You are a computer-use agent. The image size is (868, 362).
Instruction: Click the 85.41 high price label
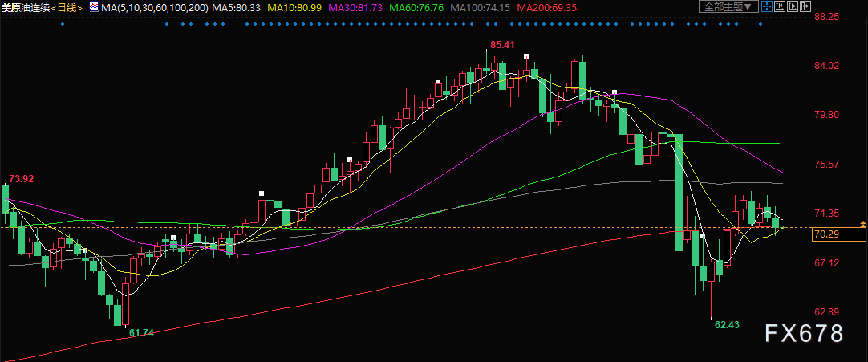click(x=503, y=44)
